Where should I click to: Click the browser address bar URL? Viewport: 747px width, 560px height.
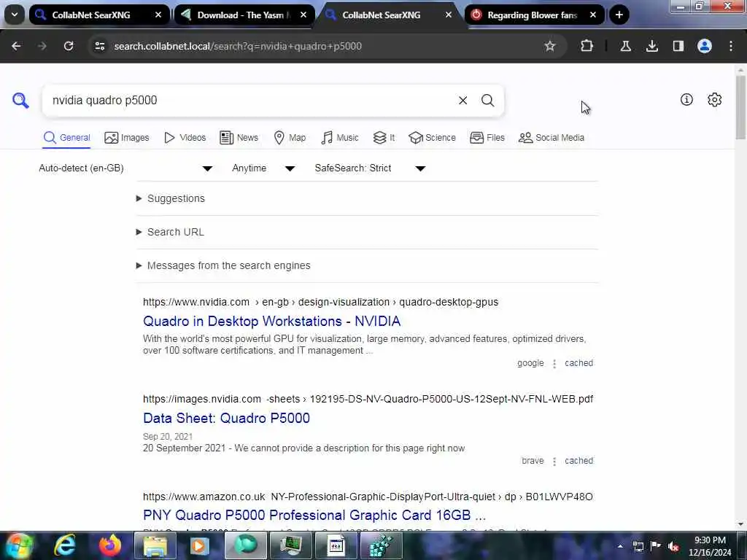238,46
